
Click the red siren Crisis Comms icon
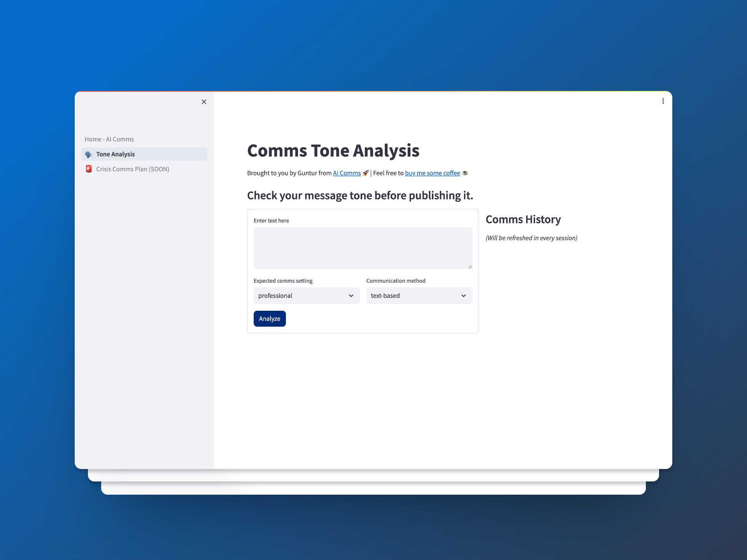(x=89, y=169)
